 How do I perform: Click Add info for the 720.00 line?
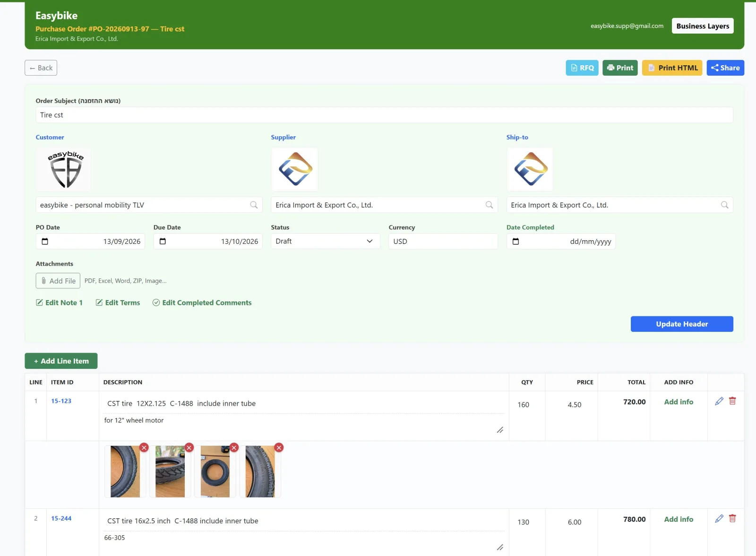[679, 402]
